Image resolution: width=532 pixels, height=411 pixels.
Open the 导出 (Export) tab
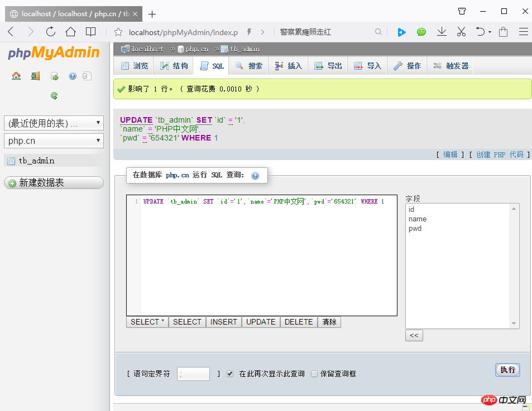[328, 66]
